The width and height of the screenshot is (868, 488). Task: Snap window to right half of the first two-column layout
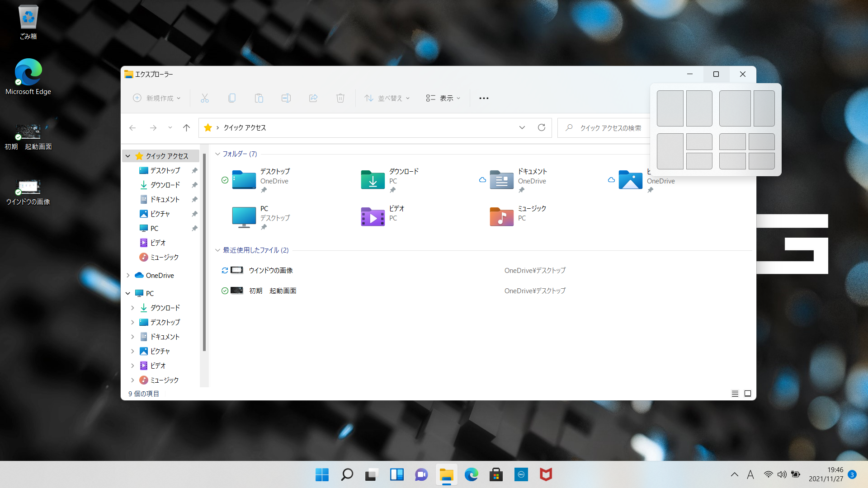pos(699,108)
